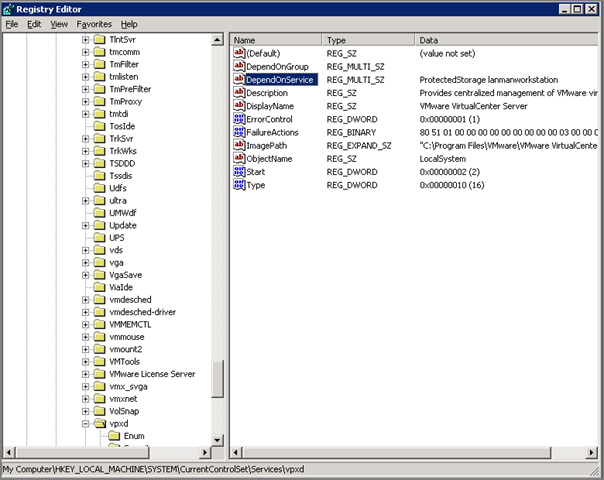Click the 'VMware VirtualCenter Server' data value
The image size is (604, 480).
point(473,106)
